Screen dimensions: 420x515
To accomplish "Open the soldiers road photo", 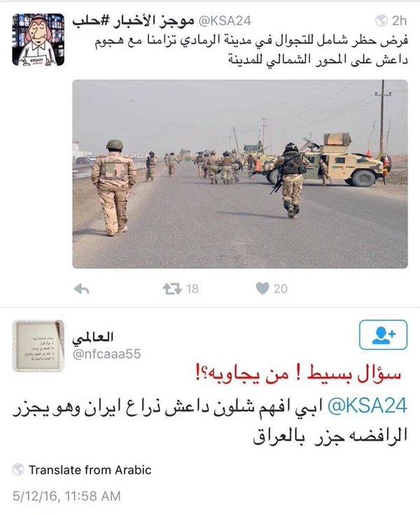I will click(x=240, y=174).
